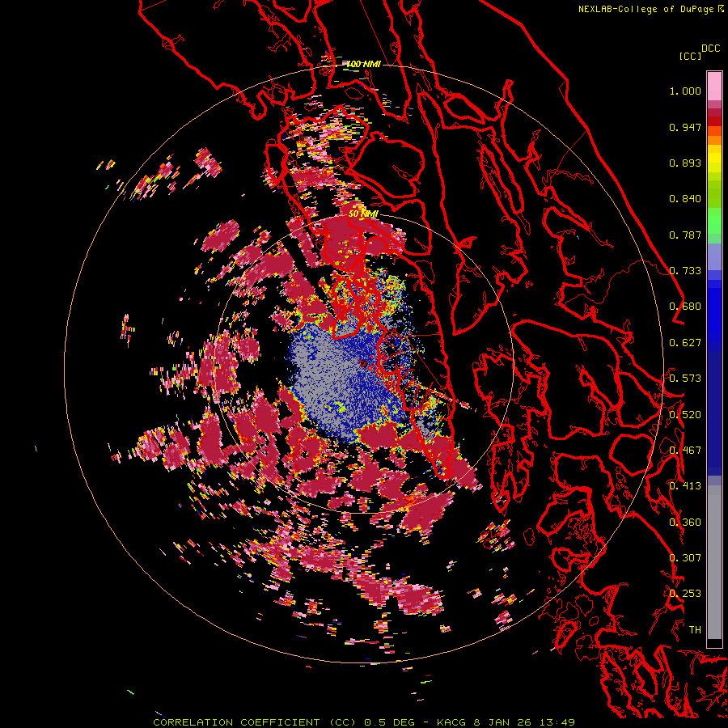
Task: Click the DCC label above the color scale
Action: point(710,49)
